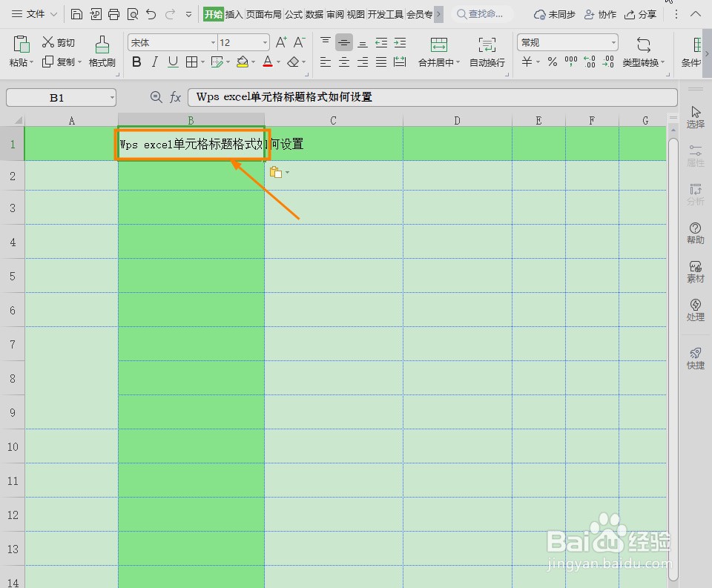The width and height of the screenshot is (712, 588).
Task: Center text horizontally
Action: (344, 62)
